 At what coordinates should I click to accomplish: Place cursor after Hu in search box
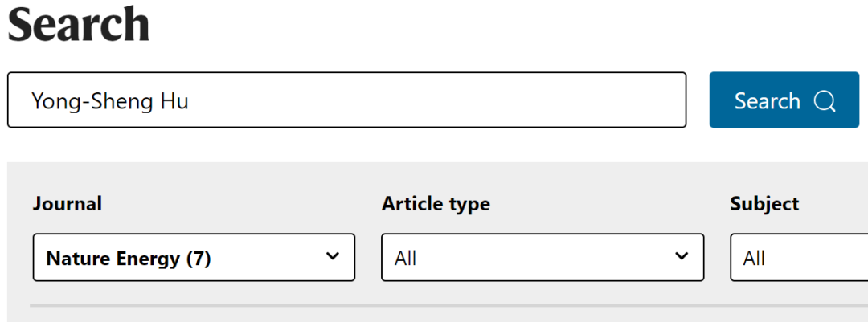tap(190, 101)
